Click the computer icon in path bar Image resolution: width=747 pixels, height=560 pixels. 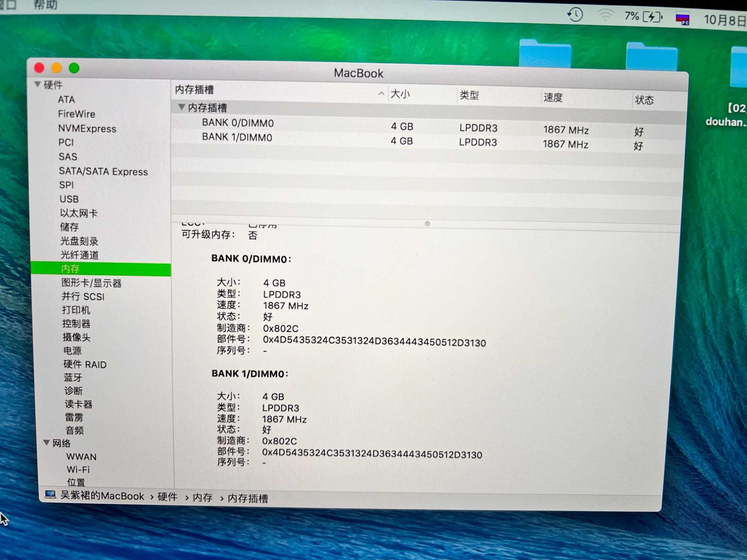coord(50,495)
